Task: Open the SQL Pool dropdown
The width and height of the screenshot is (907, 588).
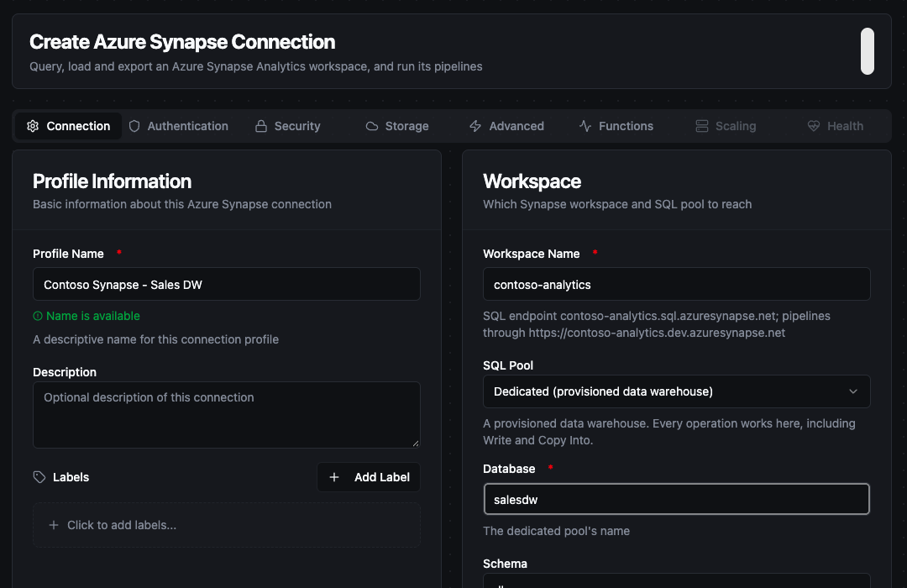Action: tap(676, 391)
